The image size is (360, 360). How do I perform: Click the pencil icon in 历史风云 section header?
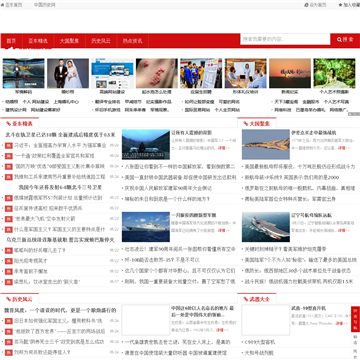pos(8,299)
